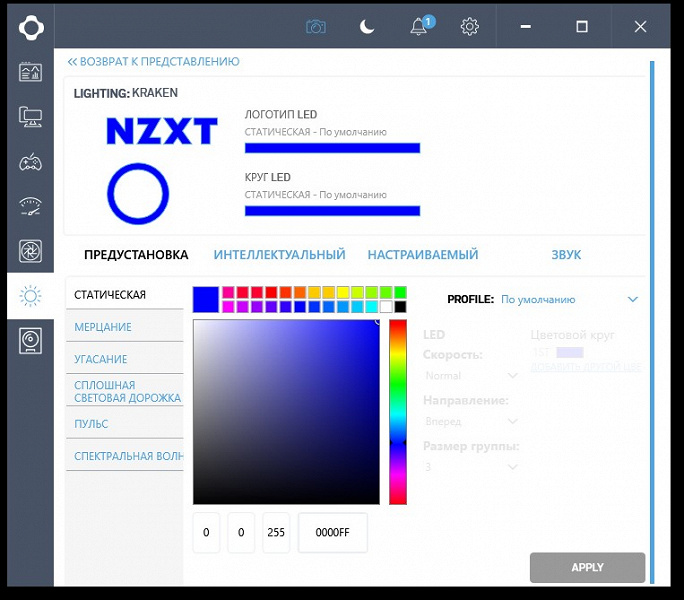The width and height of the screenshot is (684, 600).
Task: Select the МЕРЦАНИЕ lighting mode
Action: point(125,327)
